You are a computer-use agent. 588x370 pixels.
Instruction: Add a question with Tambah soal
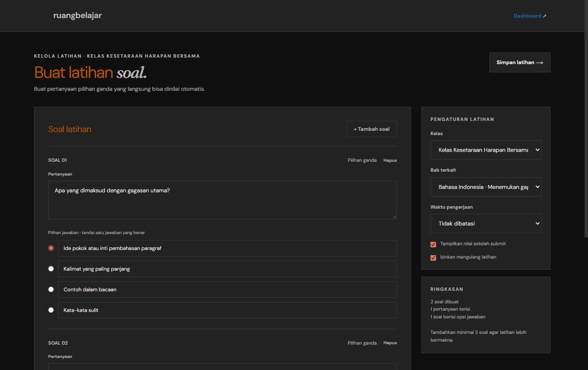point(371,129)
